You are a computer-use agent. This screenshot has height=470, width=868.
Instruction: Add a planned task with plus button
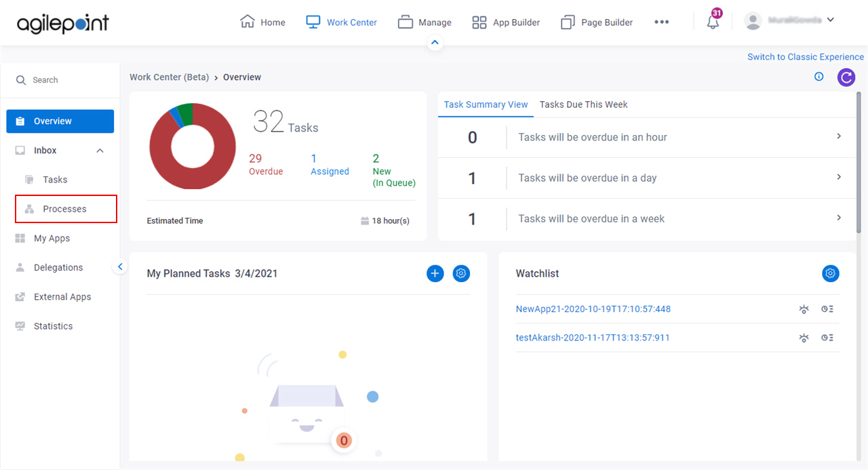click(435, 273)
